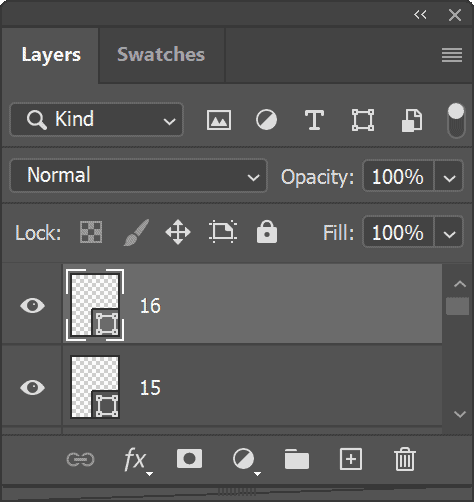Create a new layer with plus button
Viewport: 474px width, 502px height.
coord(351,459)
